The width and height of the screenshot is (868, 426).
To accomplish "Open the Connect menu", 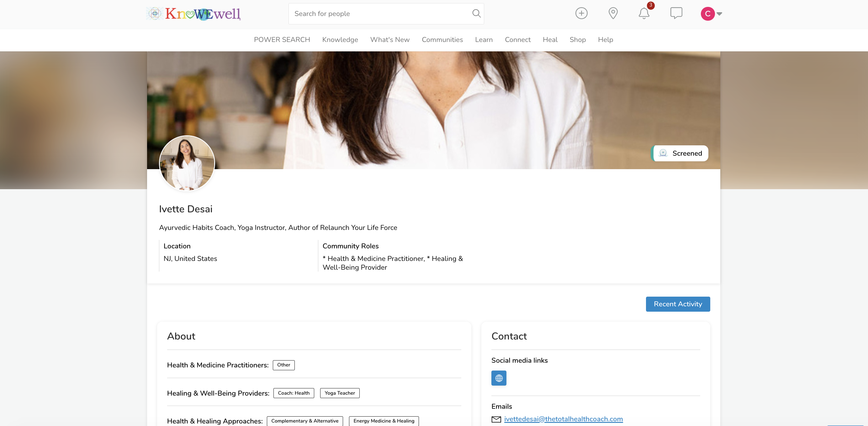I will [x=517, y=40].
